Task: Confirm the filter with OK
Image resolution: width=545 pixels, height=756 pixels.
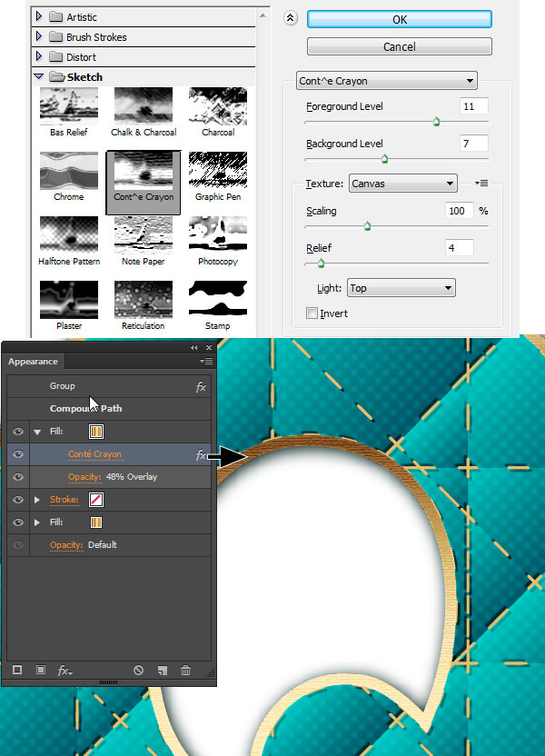Action: pos(400,19)
